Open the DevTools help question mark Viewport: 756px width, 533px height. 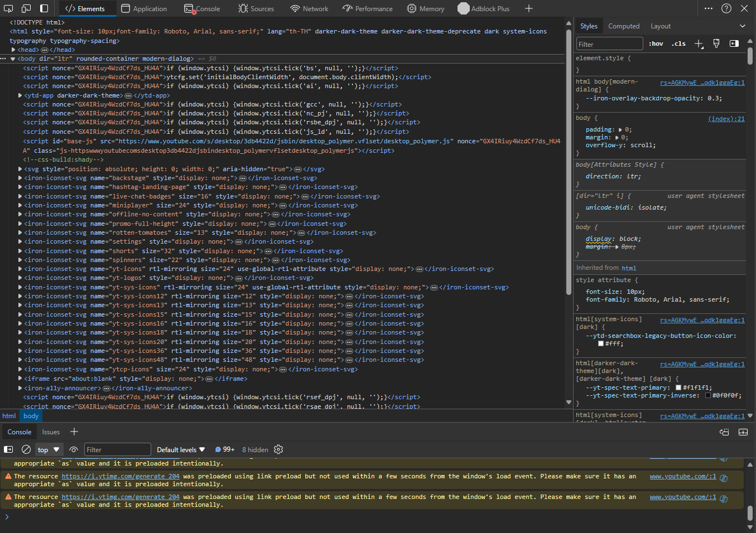[726, 8]
